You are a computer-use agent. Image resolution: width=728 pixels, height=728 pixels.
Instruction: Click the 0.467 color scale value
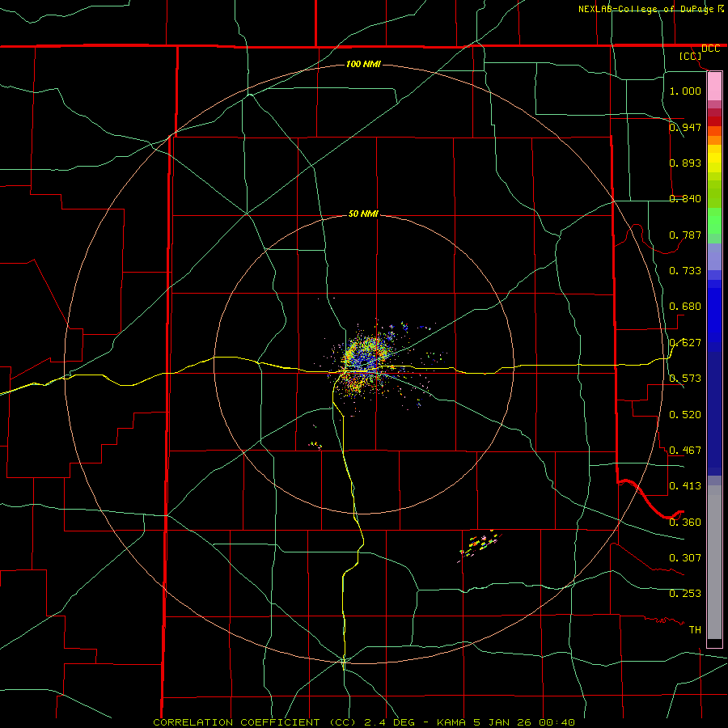(x=685, y=451)
